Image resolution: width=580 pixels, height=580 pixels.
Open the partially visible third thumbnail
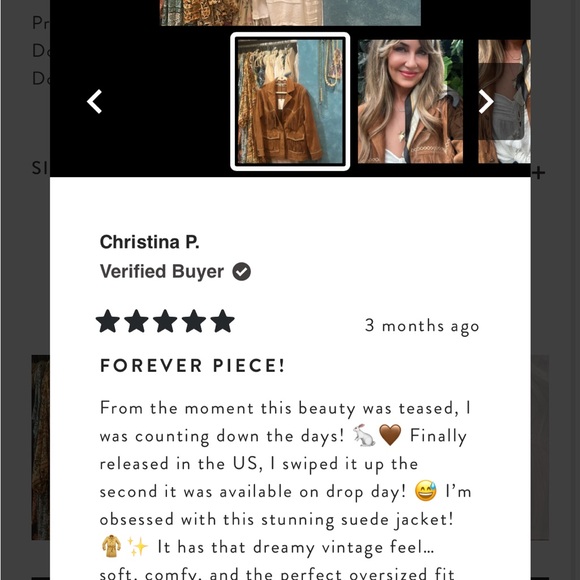point(504,101)
